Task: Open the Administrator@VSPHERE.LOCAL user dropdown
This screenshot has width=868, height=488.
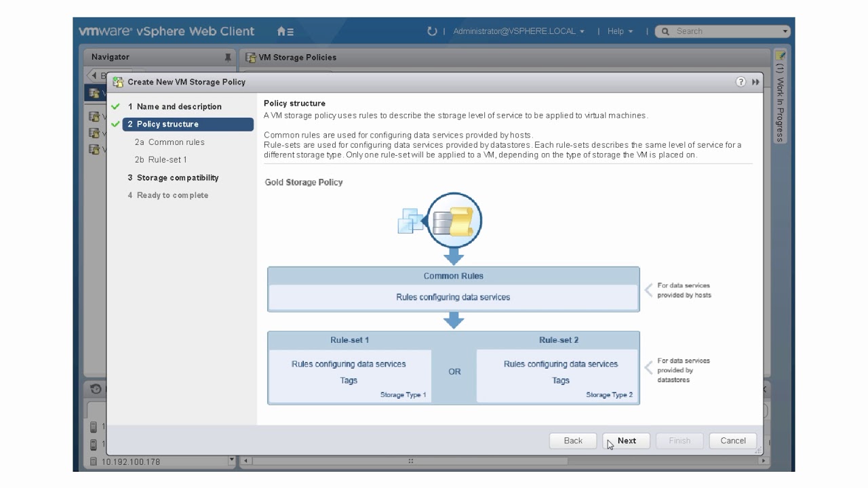Action: [x=519, y=31]
